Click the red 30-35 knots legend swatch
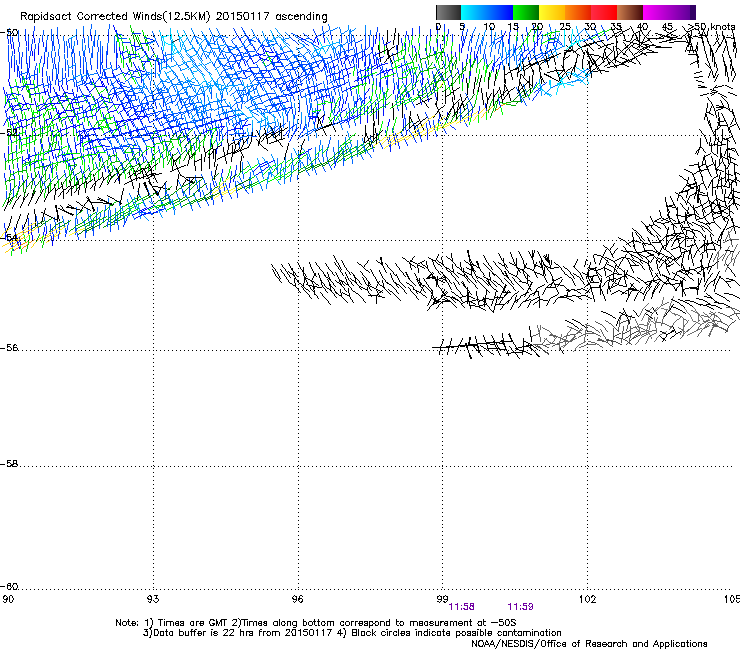Screen dimensions: 740x650 pyautogui.click(x=604, y=12)
